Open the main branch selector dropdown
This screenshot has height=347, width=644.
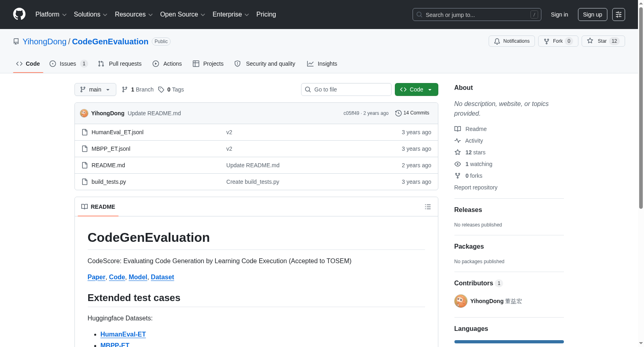pyautogui.click(x=95, y=89)
